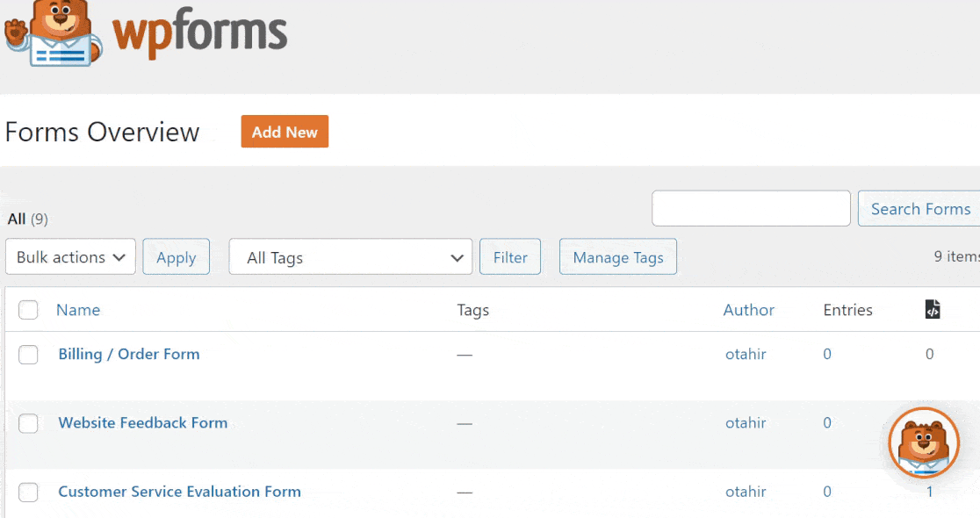Open otahir author link for Website Feedback Form

tap(746, 423)
